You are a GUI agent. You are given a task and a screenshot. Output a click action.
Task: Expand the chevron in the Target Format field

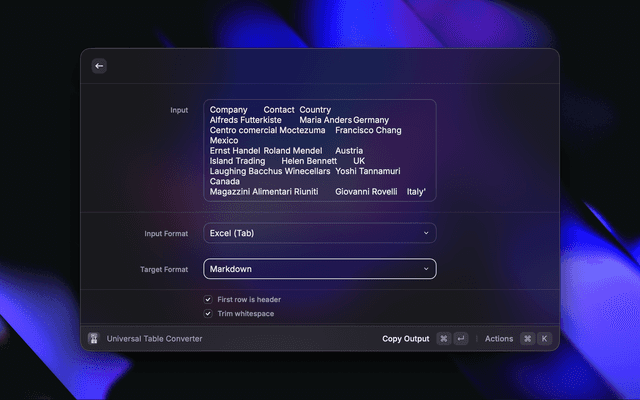(x=425, y=269)
